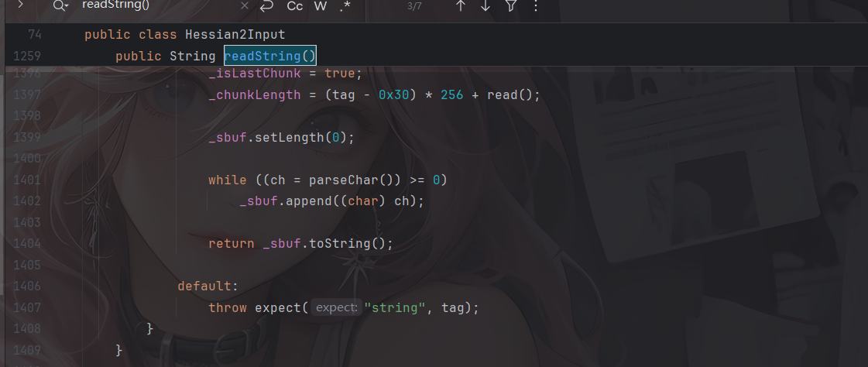This screenshot has width=868, height=367.
Task: Click the expect: parameter hint
Action: click(336, 307)
